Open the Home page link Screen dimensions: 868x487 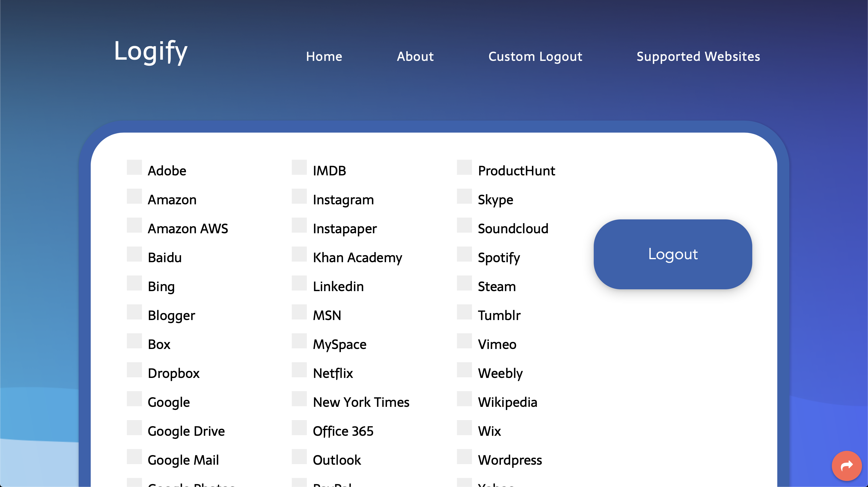click(x=324, y=56)
